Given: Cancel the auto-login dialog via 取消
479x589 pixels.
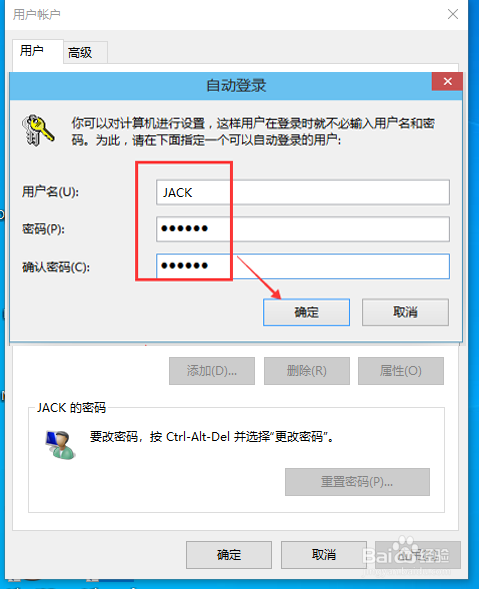Looking at the screenshot, I should click(405, 312).
